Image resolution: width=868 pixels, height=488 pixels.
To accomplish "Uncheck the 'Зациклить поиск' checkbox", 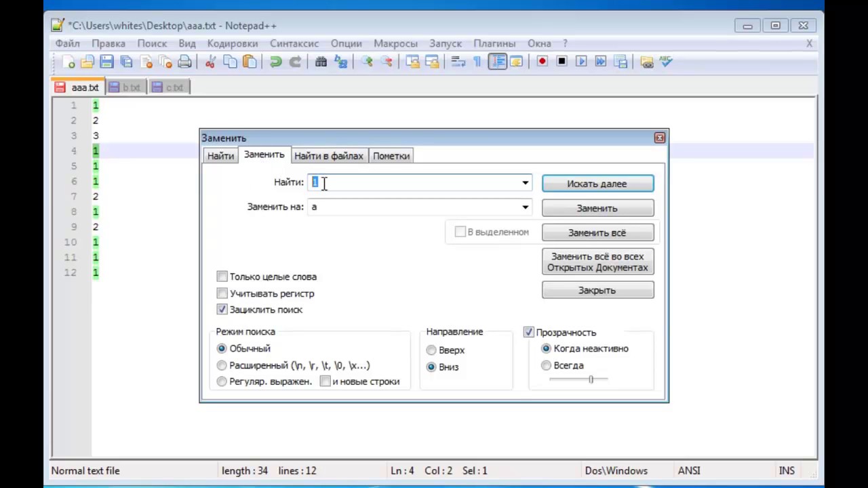I will pyautogui.click(x=222, y=309).
